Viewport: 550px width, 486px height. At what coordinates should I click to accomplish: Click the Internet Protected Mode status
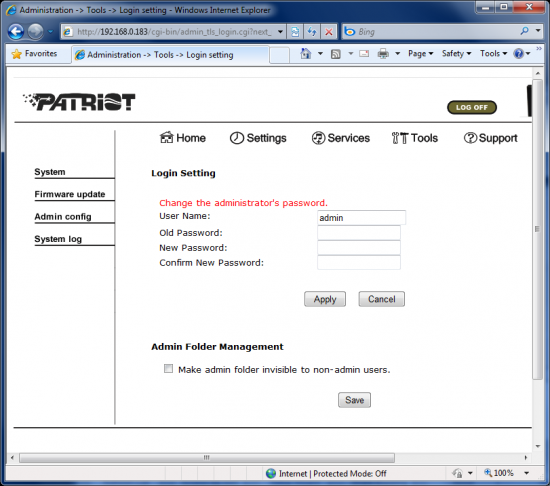(326, 474)
